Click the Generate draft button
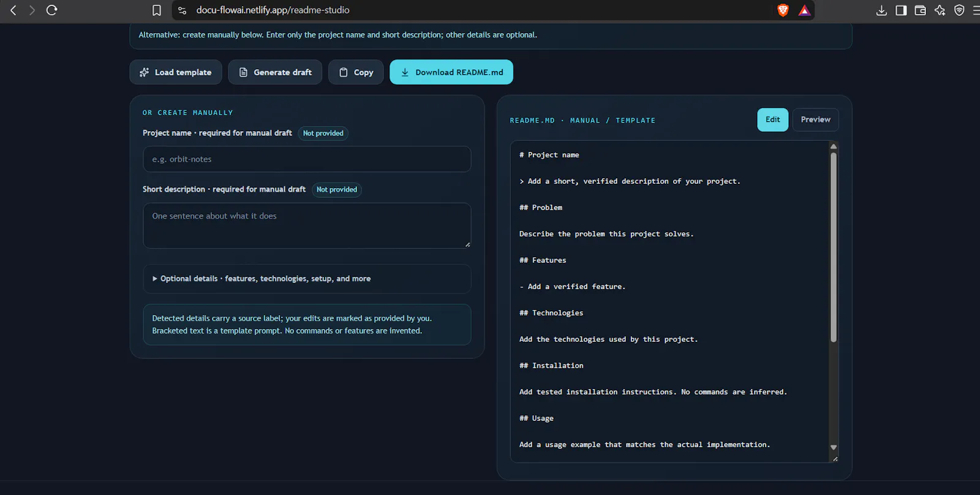This screenshot has width=980, height=495. 275,72
